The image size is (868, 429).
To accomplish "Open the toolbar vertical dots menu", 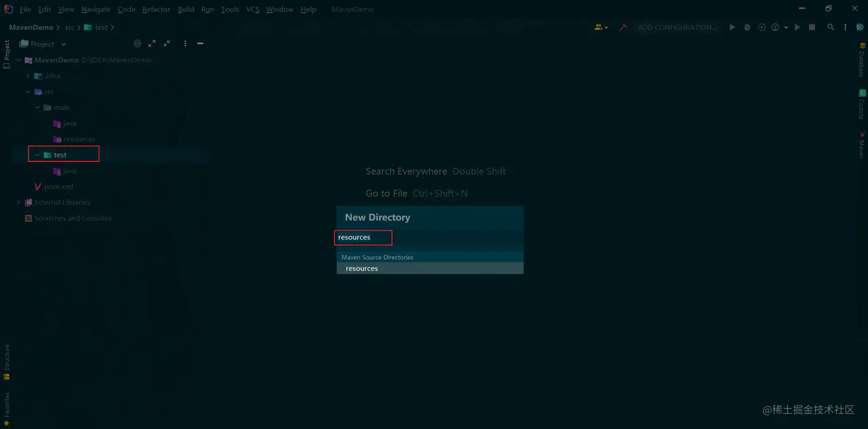I will click(845, 27).
